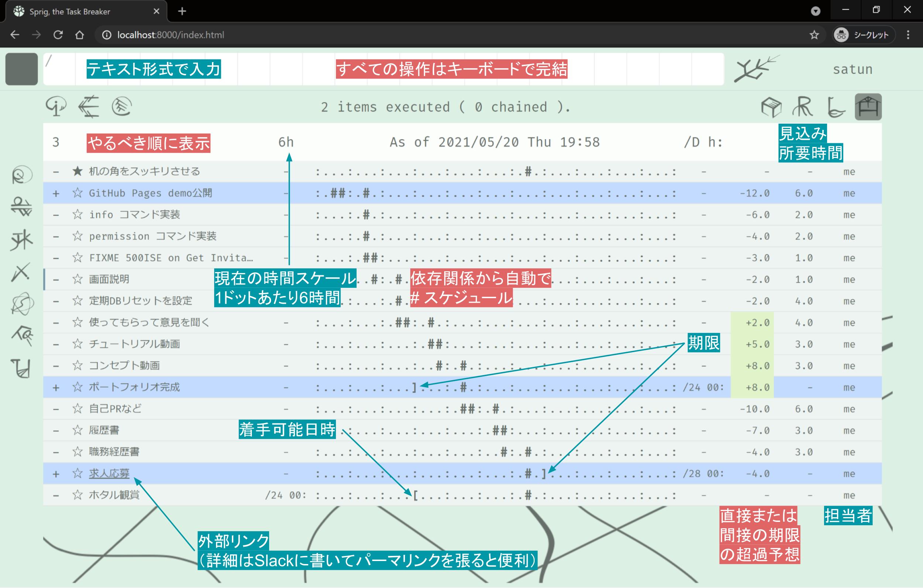
Task: Open the 求人応募 external link
Action: pos(109,473)
